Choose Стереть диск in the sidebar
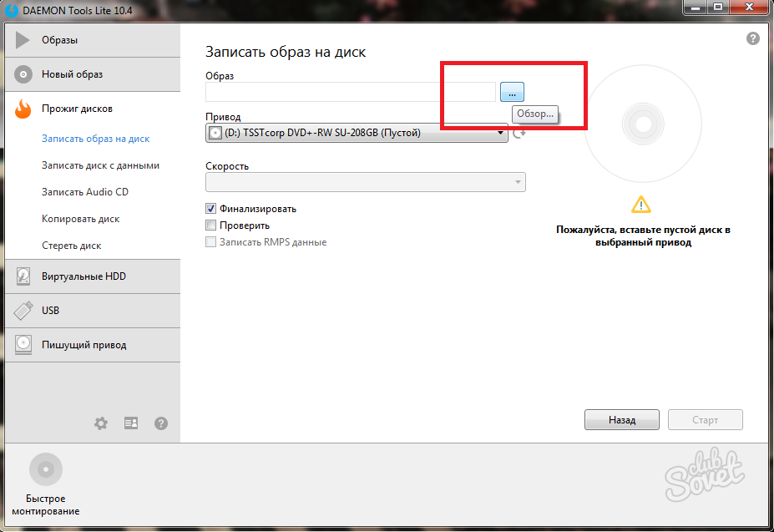The width and height of the screenshot is (774, 532). pos(71,246)
